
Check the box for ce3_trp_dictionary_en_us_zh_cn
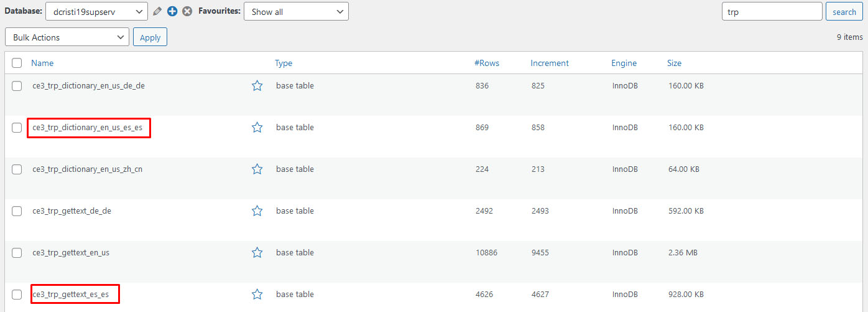[17, 169]
